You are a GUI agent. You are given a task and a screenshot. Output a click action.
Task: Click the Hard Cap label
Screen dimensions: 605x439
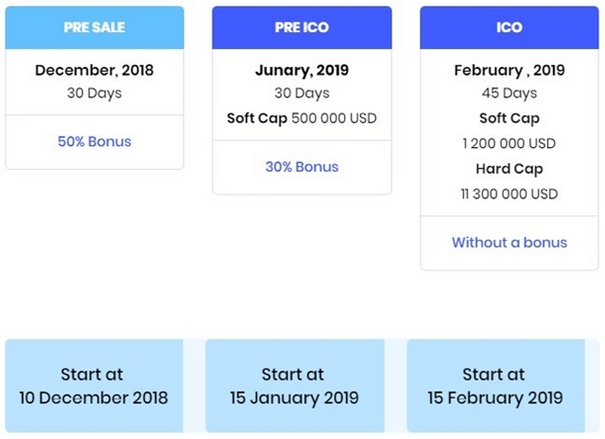(x=509, y=169)
